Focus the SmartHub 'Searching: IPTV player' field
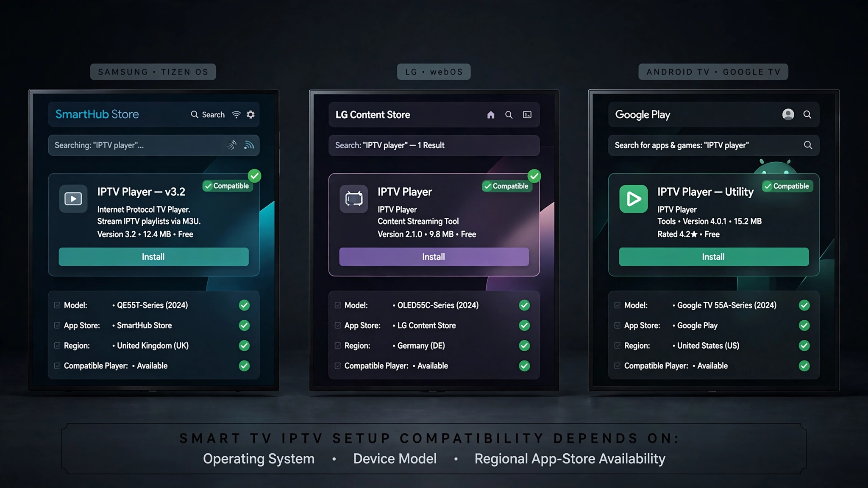The image size is (868, 488). [x=153, y=145]
